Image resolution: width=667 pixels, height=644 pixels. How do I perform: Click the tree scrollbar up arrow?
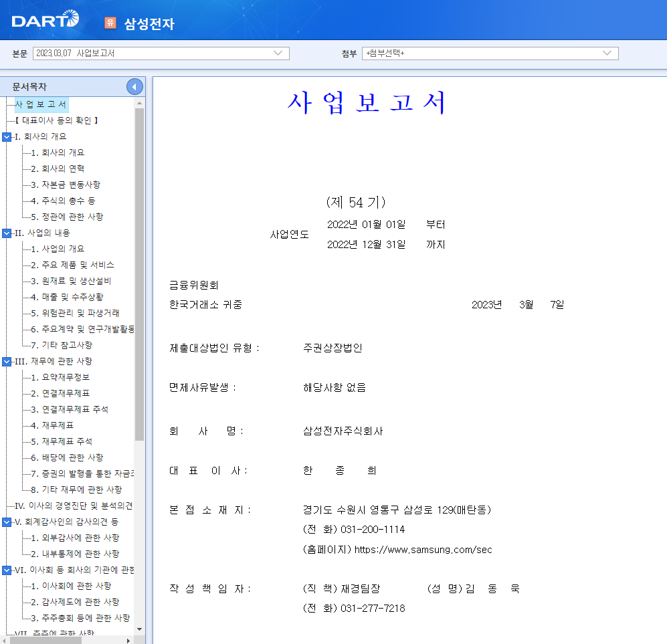point(140,103)
